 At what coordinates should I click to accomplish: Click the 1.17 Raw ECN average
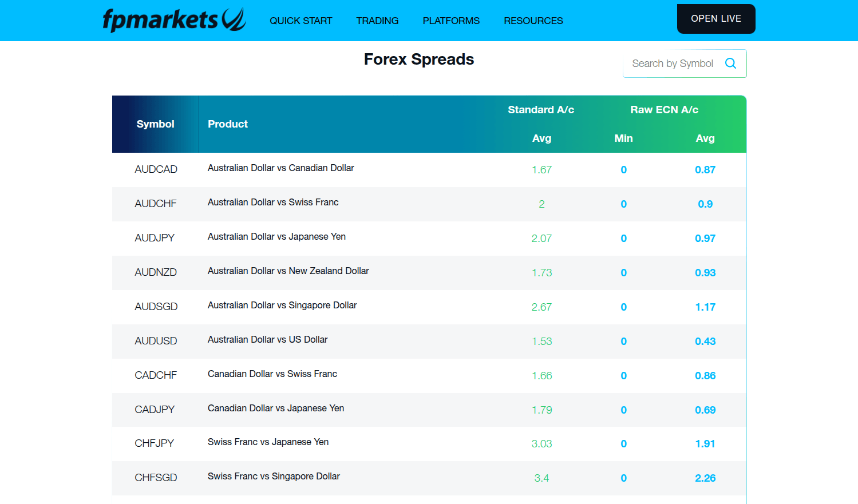tap(705, 307)
